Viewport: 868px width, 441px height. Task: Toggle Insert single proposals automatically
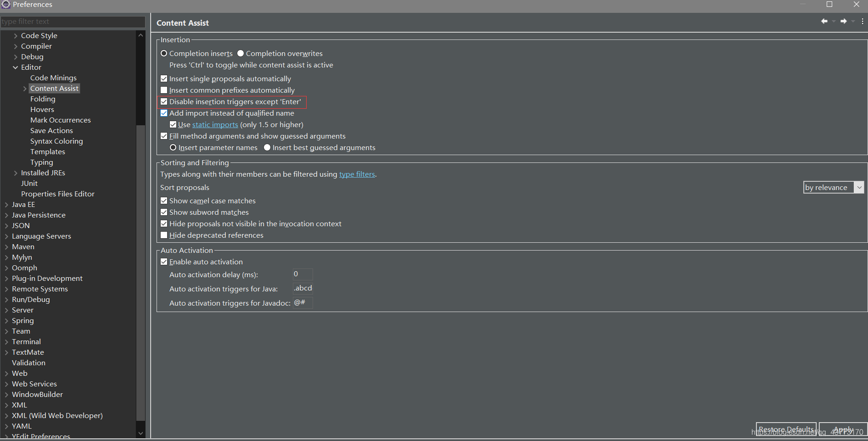tap(164, 78)
